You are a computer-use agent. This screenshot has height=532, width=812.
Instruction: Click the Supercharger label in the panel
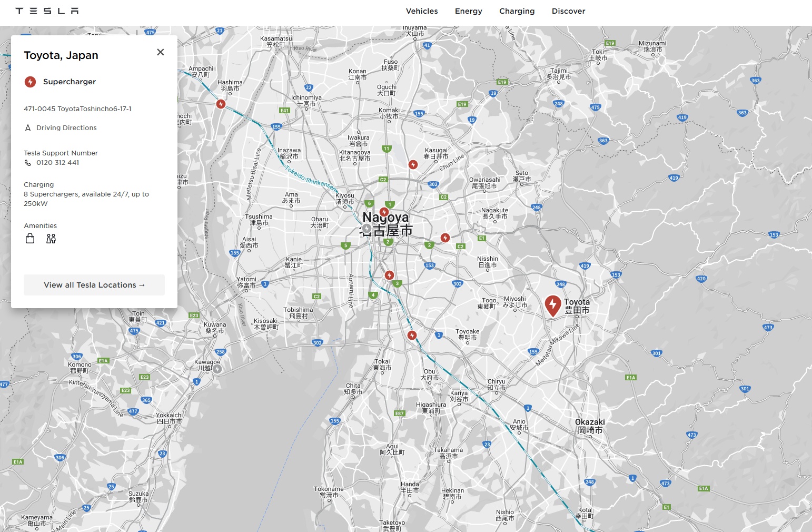(70, 82)
